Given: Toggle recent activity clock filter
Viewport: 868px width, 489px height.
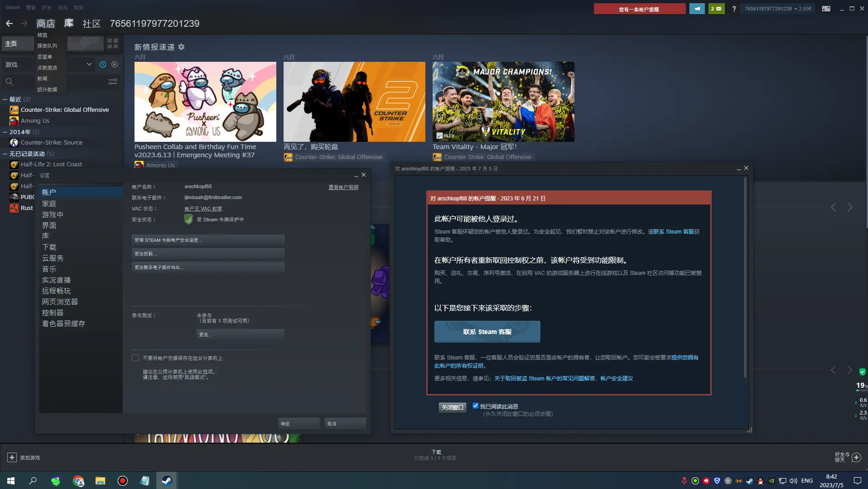Looking at the screenshot, I should pos(103,65).
